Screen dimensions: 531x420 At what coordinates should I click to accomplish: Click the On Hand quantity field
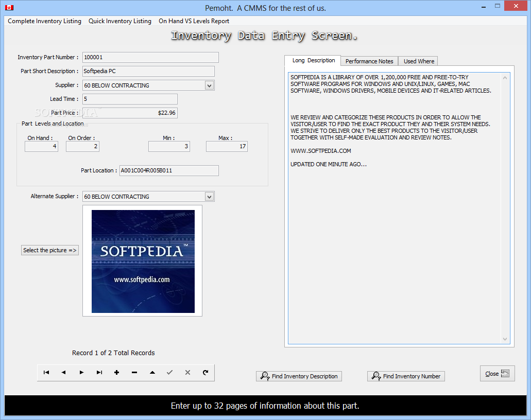click(x=41, y=146)
